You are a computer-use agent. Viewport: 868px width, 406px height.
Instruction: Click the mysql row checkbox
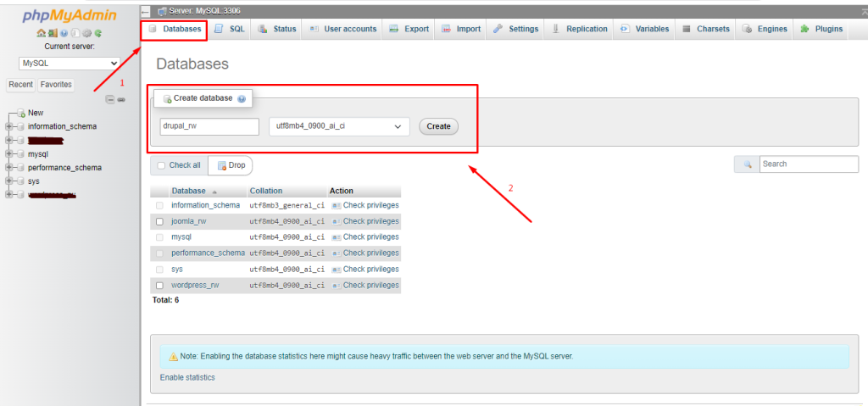click(159, 237)
